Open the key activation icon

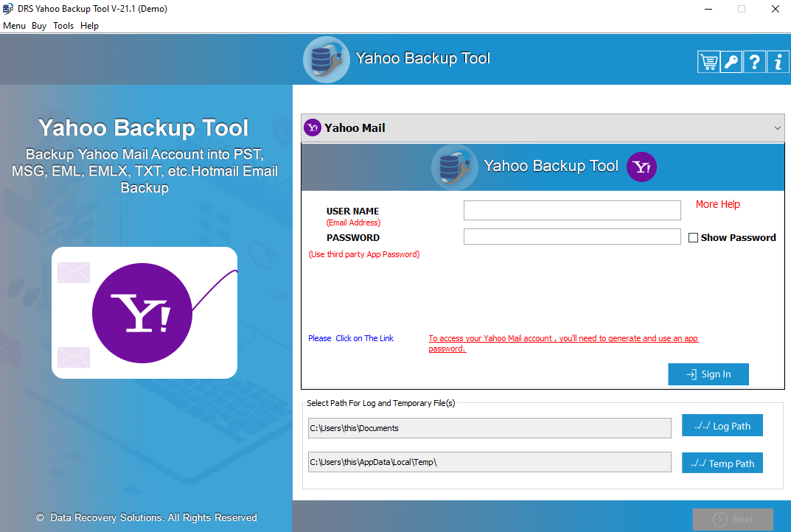click(731, 62)
